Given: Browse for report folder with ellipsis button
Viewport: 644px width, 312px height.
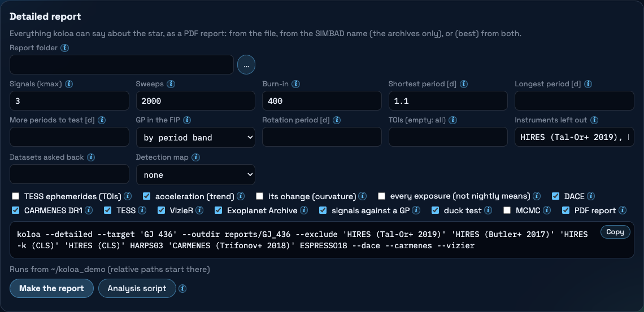Looking at the screenshot, I should (x=246, y=65).
